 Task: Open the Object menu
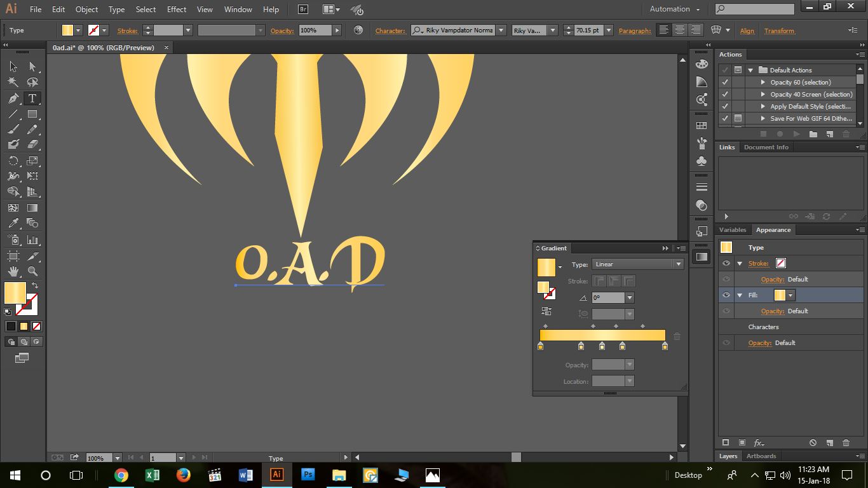(86, 10)
